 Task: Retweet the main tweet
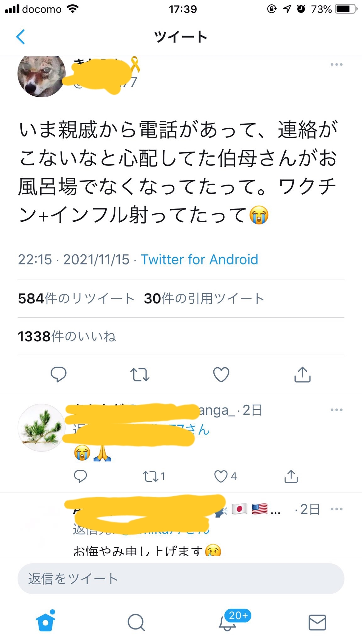(140, 374)
